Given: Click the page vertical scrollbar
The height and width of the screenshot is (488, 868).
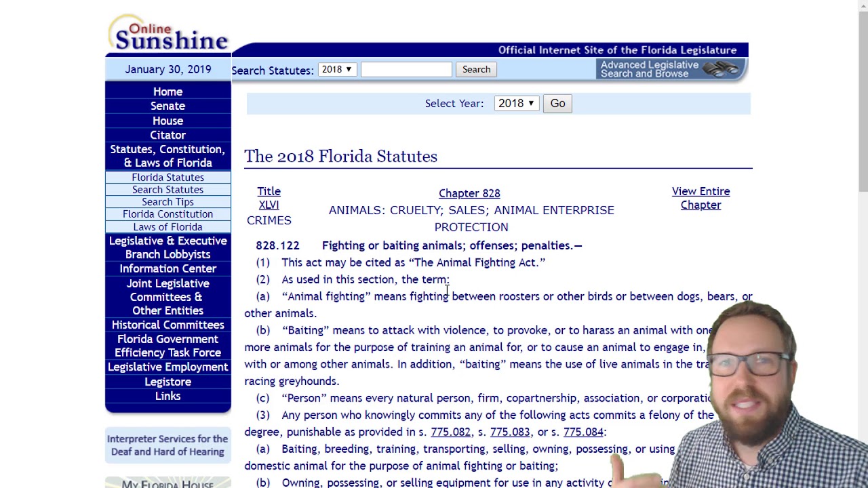Looking at the screenshot, I should click(863, 102).
